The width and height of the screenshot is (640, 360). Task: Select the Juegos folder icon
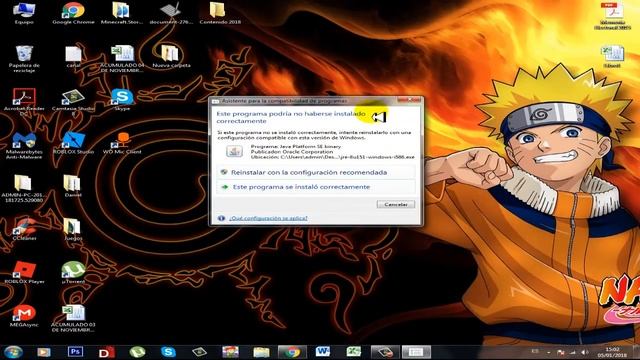pyautogui.click(x=73, y=229)
